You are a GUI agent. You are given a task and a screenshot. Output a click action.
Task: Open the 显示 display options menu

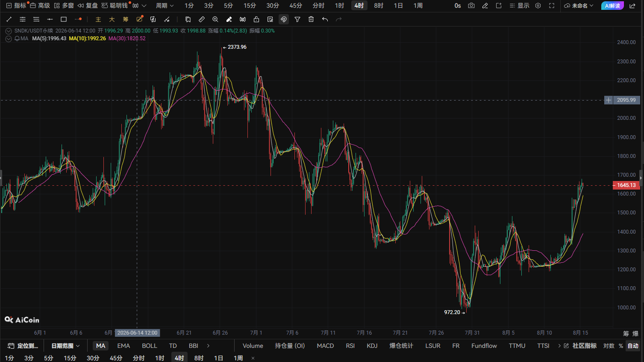coord(519,6)
